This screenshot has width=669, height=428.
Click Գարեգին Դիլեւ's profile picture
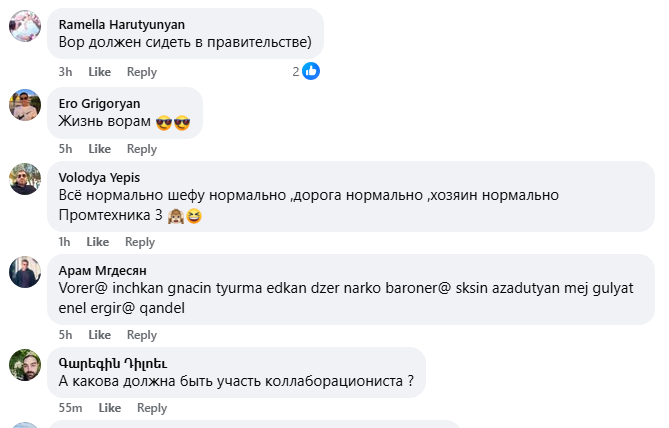click(25, 365)
